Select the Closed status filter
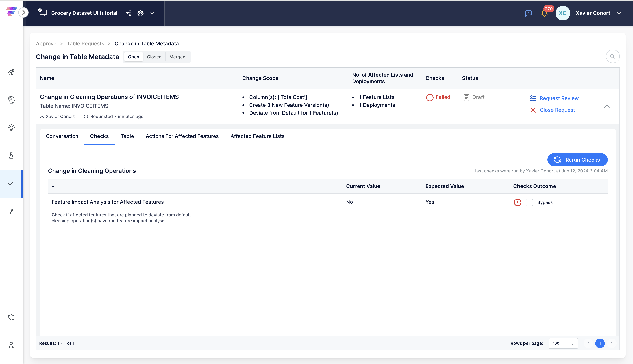This screenshot has width=633, height=364. pos(154,57)
